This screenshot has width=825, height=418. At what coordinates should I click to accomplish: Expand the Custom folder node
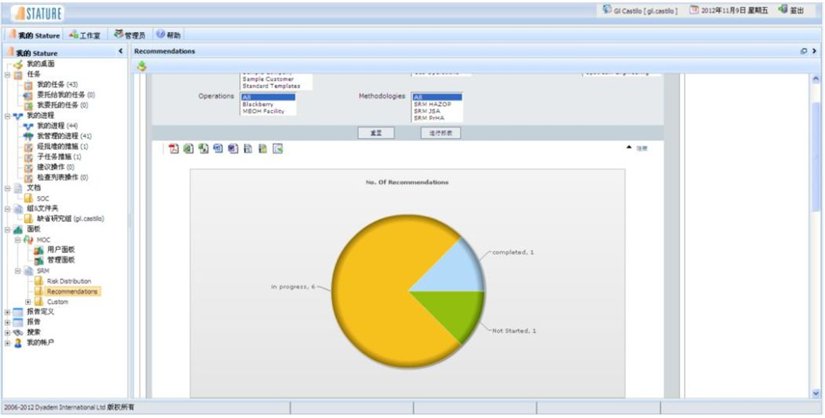pyautogui.click(x=28, y=302)
